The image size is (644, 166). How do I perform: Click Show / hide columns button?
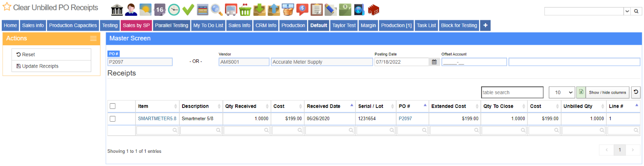pos(607,92)
